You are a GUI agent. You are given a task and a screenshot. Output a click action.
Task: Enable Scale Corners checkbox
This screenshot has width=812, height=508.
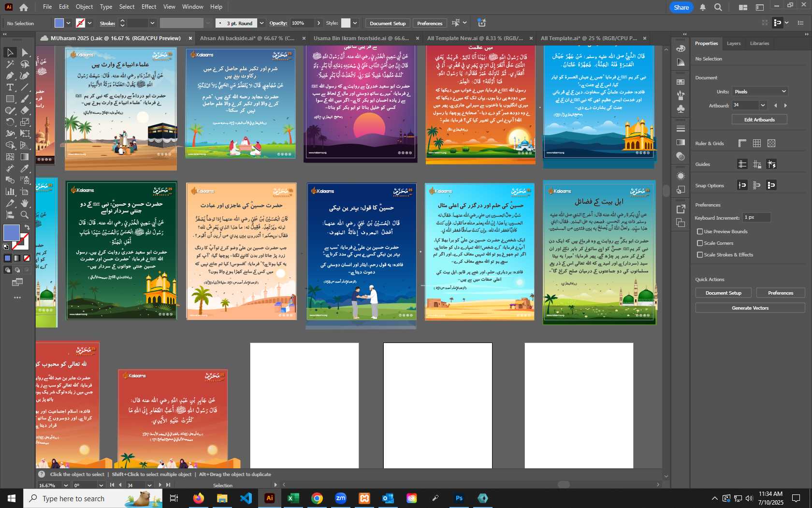pyautogui.click(x=700, y=243)
